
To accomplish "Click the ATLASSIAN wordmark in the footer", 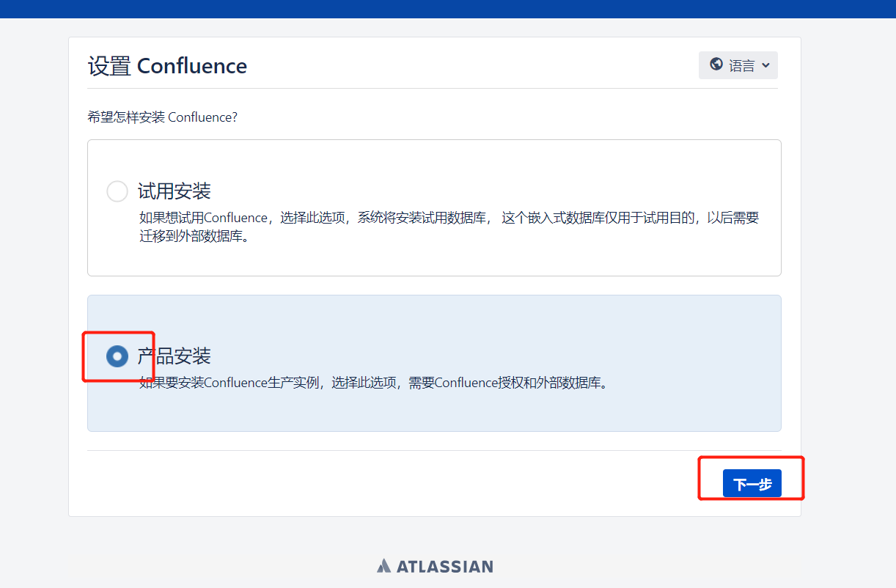I will 444,565.
